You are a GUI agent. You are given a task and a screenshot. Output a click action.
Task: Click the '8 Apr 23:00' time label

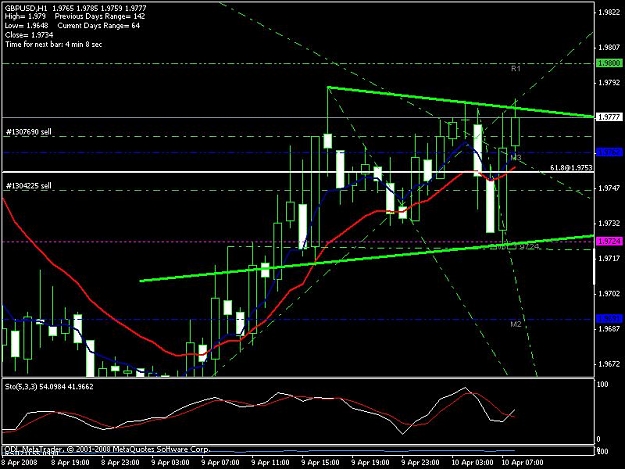coord(120,463)
